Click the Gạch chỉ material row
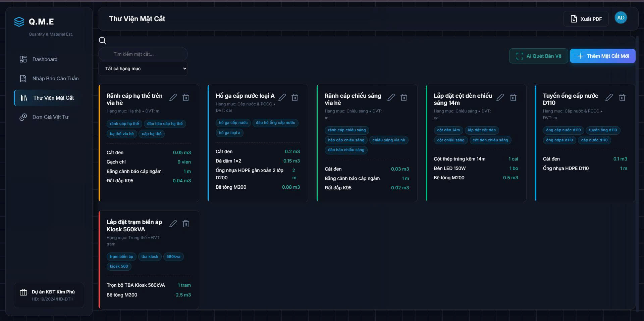644x321 pixels. [x=149, y=162]
